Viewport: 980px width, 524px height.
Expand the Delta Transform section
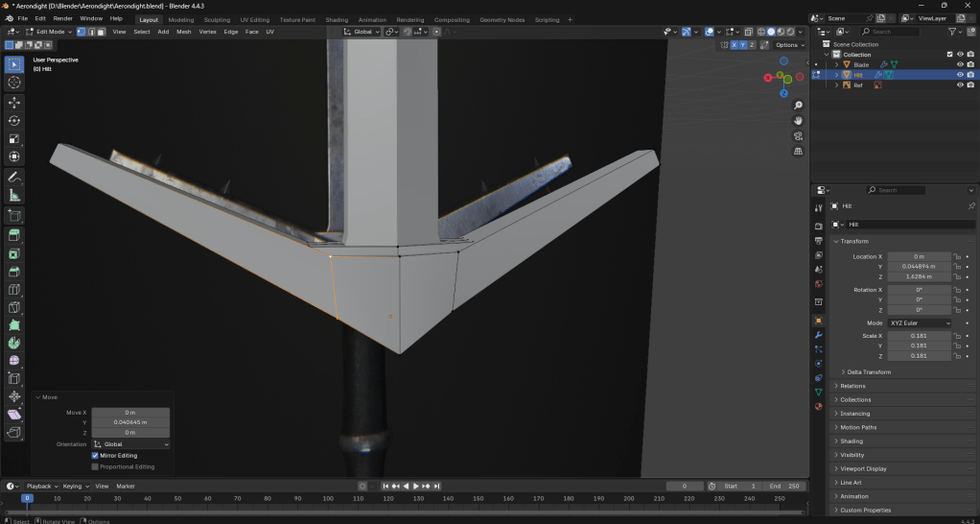tap(869, 372)
